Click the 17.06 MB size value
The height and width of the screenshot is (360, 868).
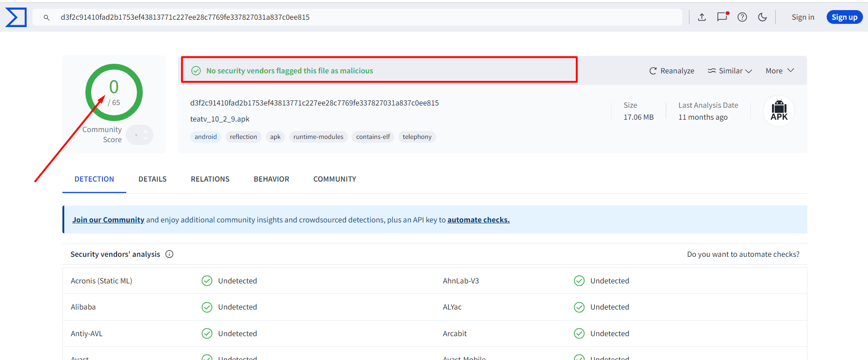638,117
